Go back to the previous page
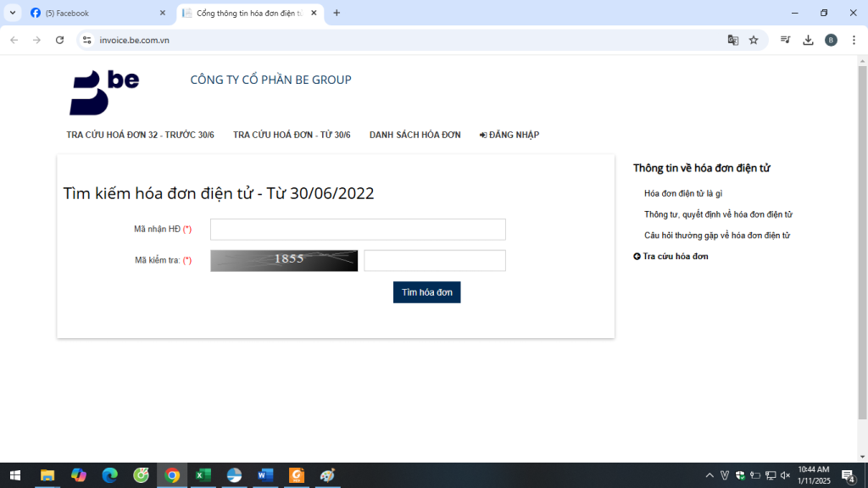Image resolution: width=868 pixels, height=488 pixels. [x=14, y=40]
